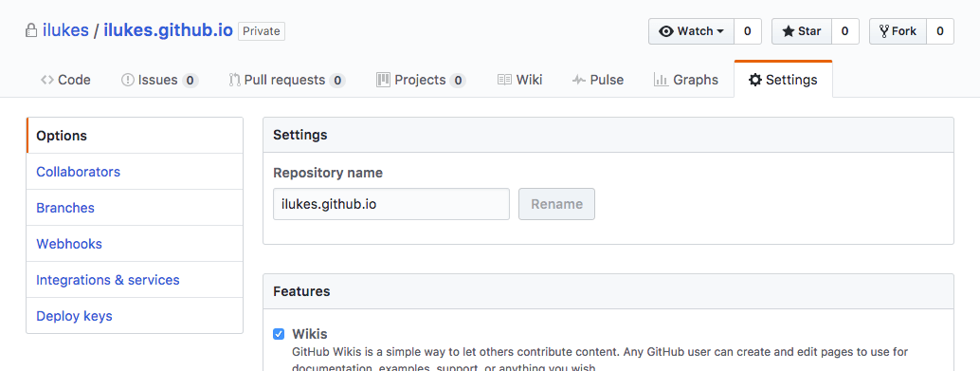Click the Repository name label

[x=328, y=173]
